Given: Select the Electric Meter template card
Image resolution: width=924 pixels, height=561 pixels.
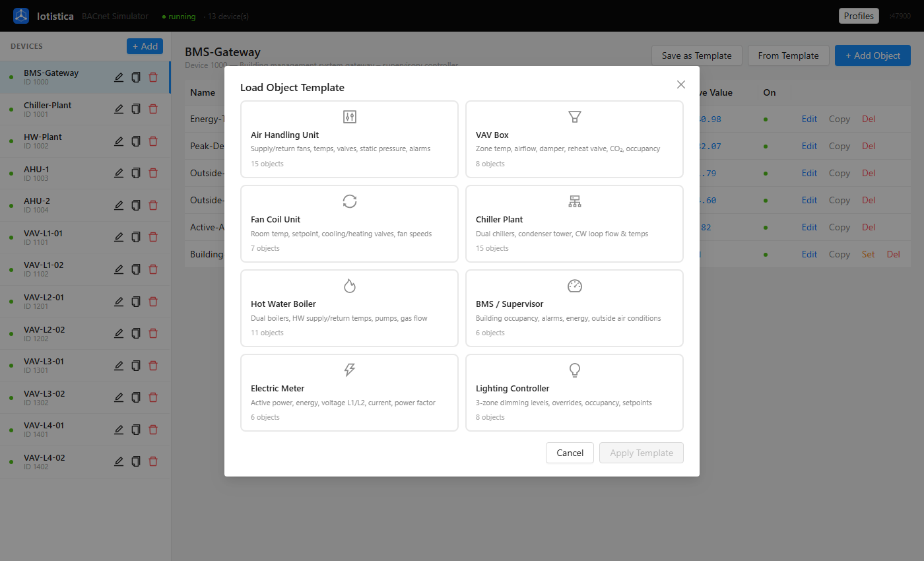Looking at the screenshot, I should pyautogui.click(x=349, y=393).
